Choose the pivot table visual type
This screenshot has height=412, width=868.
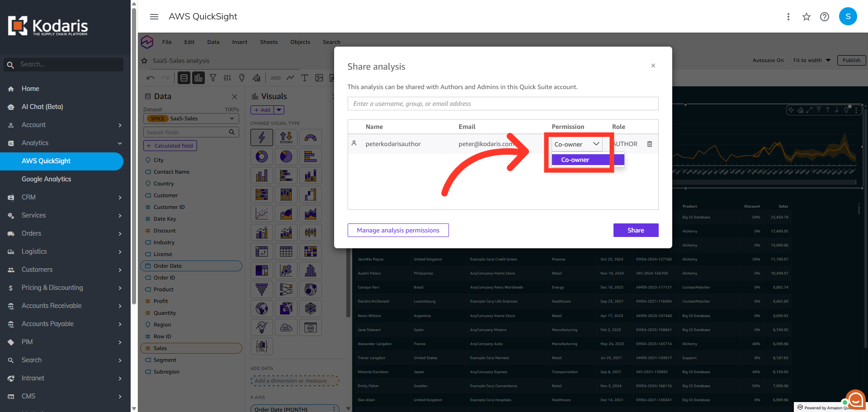[262, 251]
